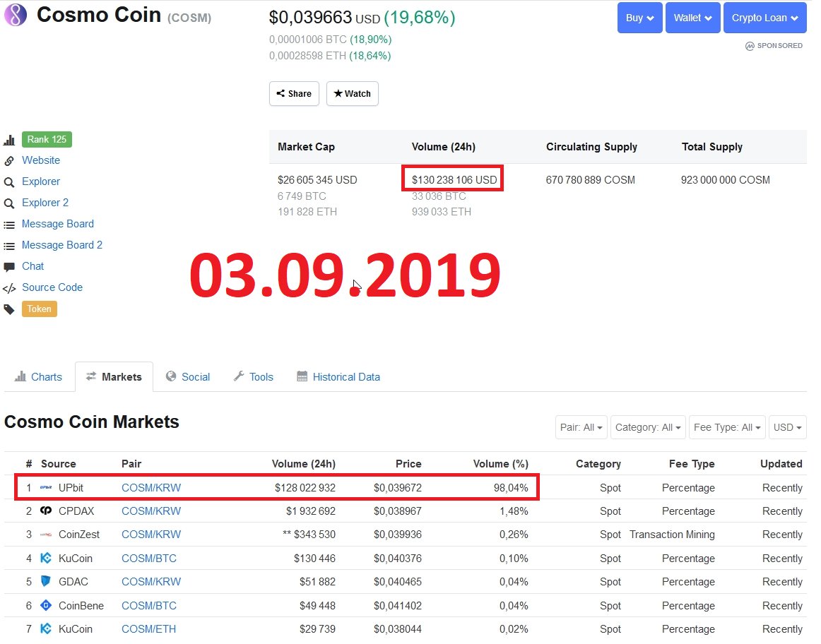Click the magnifier icon beside Explorer 2
The width and height of the screenshot is (821, 644).
pos(9,203)
